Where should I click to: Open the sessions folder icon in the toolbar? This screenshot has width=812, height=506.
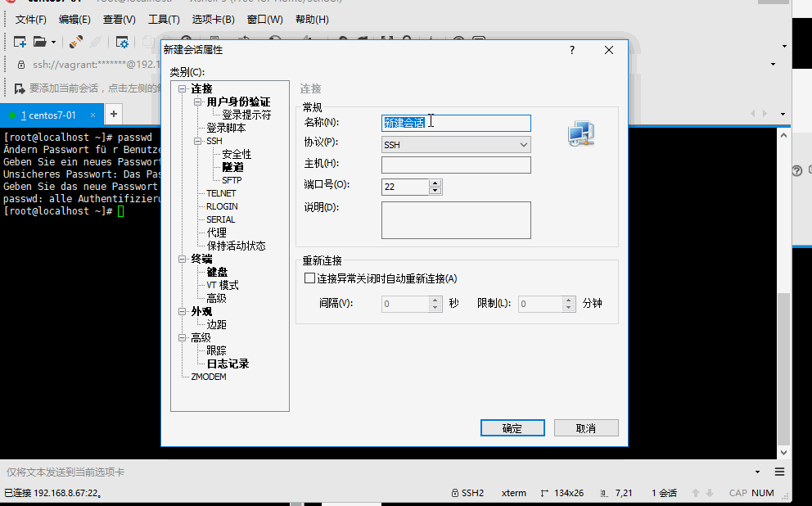38,42
